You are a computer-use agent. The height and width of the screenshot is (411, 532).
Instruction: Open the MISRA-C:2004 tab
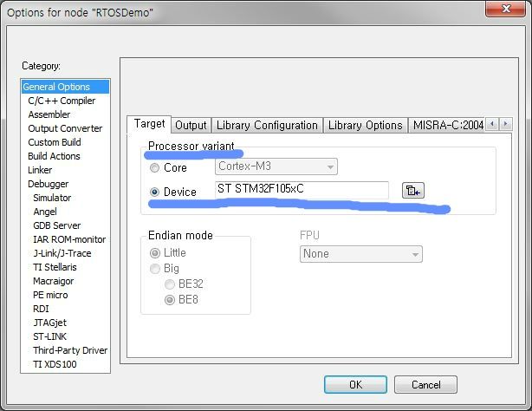tap(447, 126)
